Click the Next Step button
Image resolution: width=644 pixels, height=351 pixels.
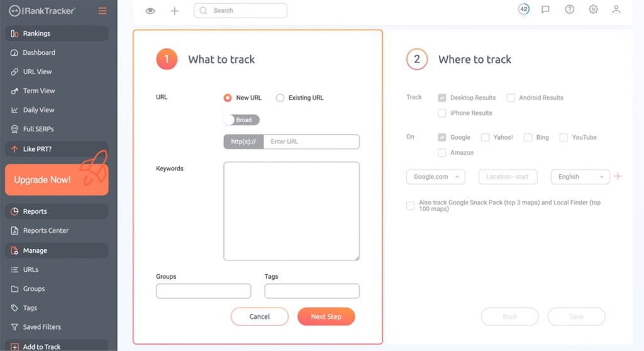[326, 316]
